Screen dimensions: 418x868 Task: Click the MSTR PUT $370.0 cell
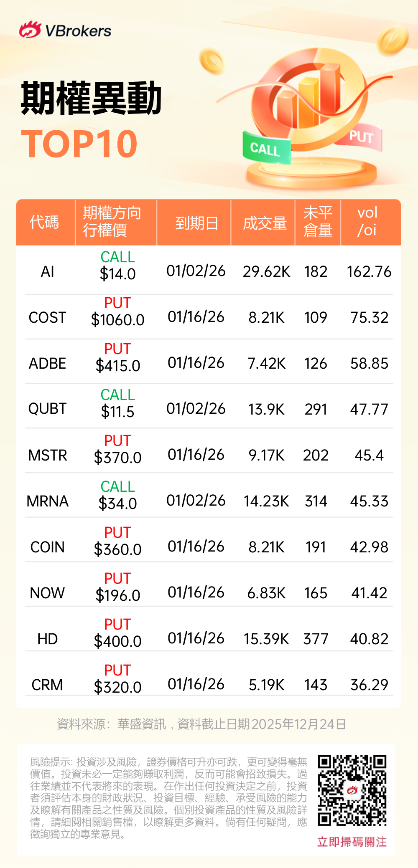pos(117,449)
